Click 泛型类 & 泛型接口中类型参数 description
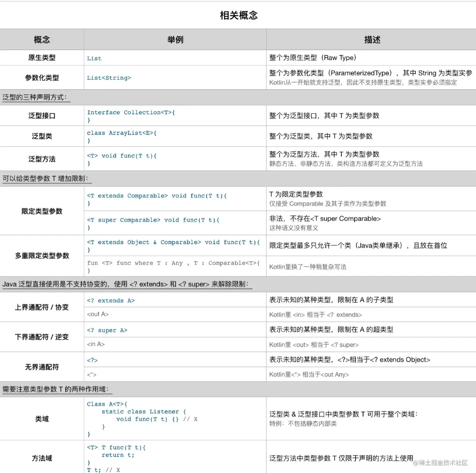Viewport: 476px width, 473px height. (x=344, y=414)
